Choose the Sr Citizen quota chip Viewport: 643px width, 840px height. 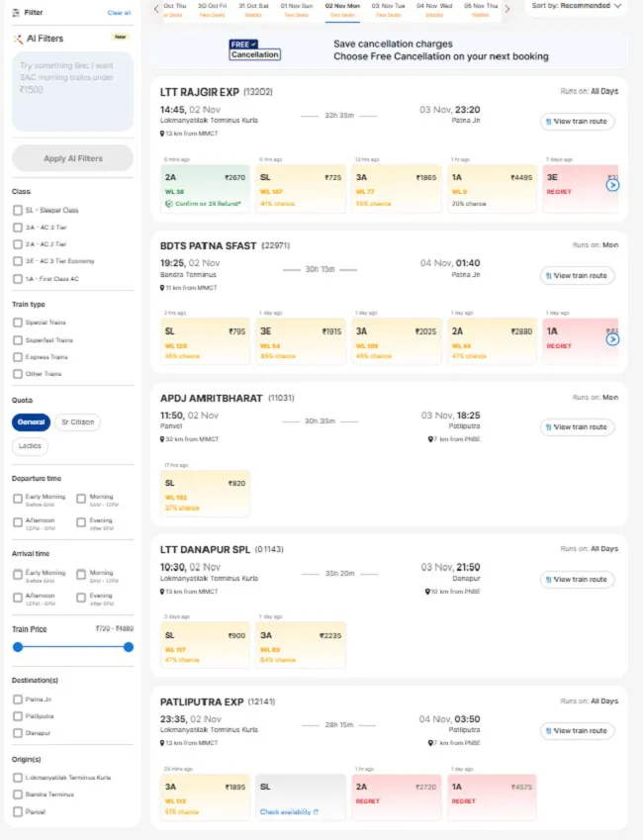78,422
